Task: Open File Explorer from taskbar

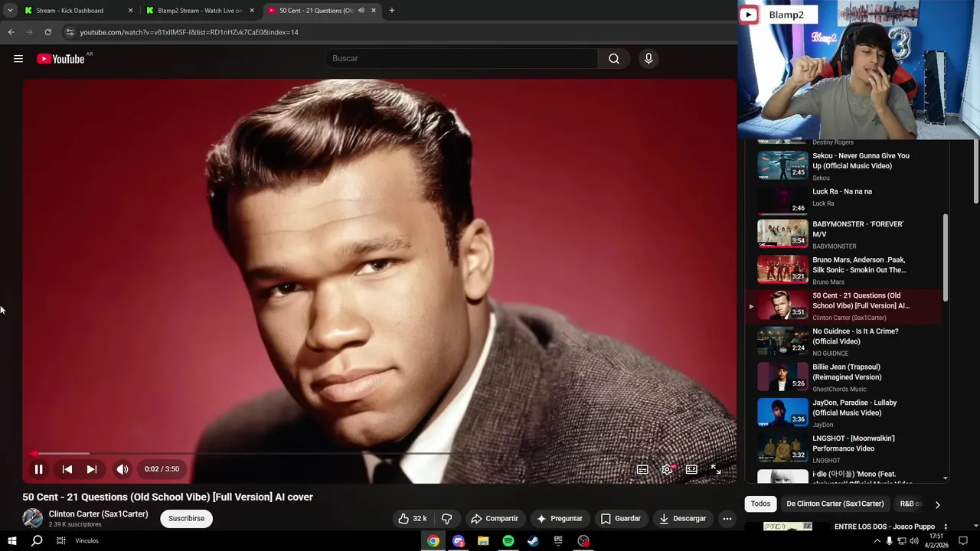Action: tap(483, 541)
